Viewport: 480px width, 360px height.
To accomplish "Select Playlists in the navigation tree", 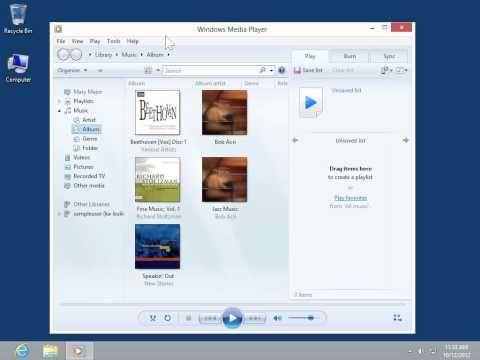I will (83, 101).
